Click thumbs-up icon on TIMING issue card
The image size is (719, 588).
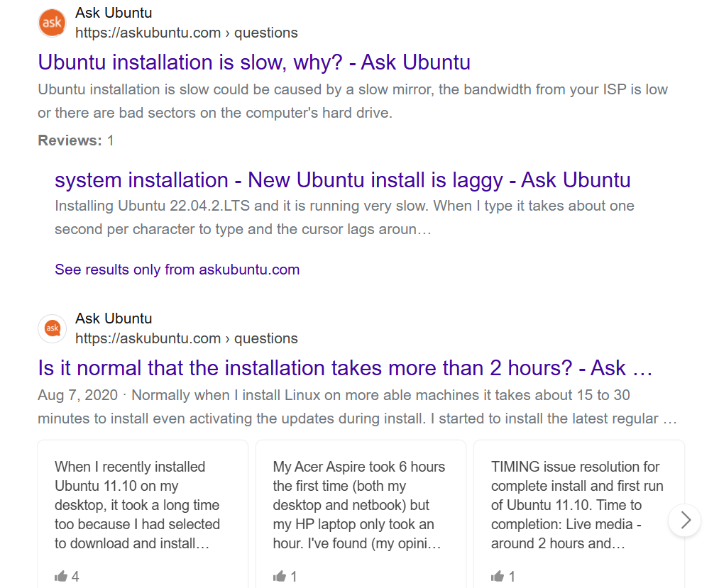tap(498, 576)
